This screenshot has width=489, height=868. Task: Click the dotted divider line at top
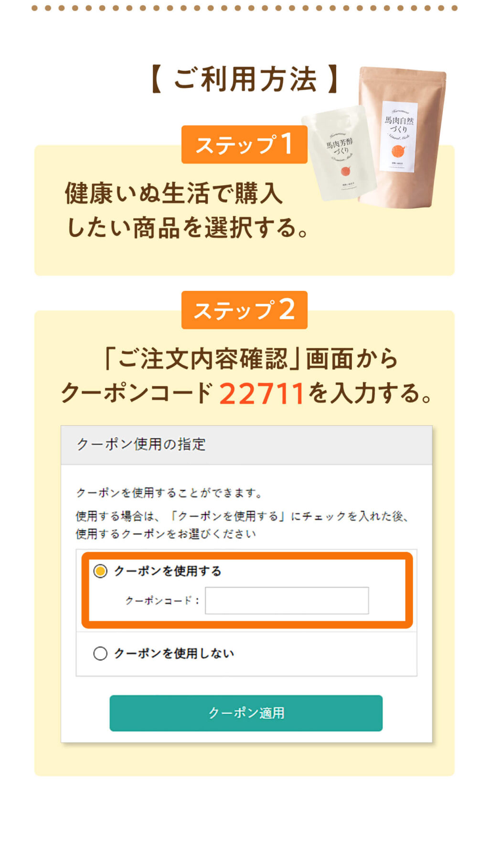coord(244,8)
